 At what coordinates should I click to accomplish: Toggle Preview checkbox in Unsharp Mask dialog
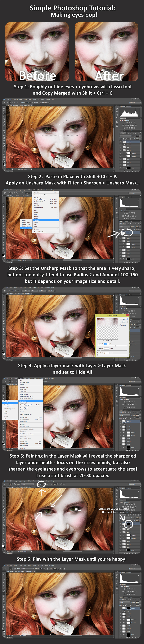click(121, 325)
